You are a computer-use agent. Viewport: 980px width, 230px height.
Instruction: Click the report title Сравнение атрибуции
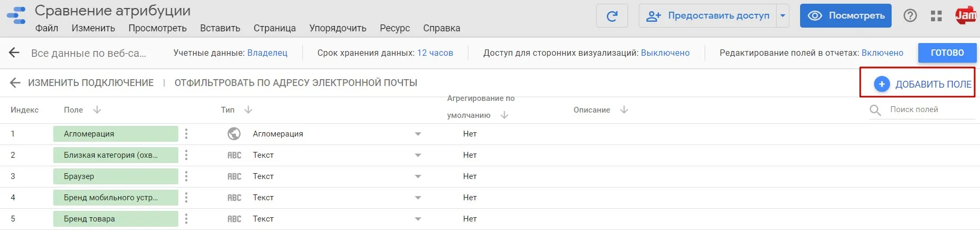point(112,11)
